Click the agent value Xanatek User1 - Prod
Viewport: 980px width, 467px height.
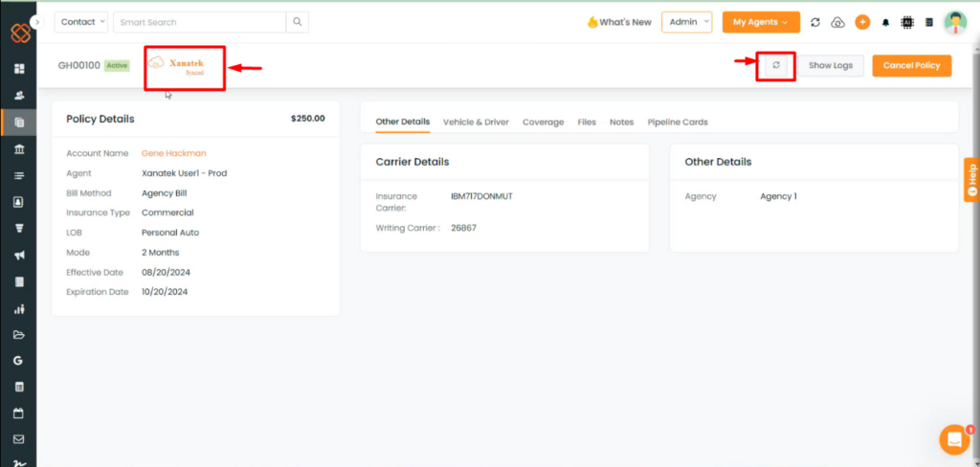click(x=185, y=173)
